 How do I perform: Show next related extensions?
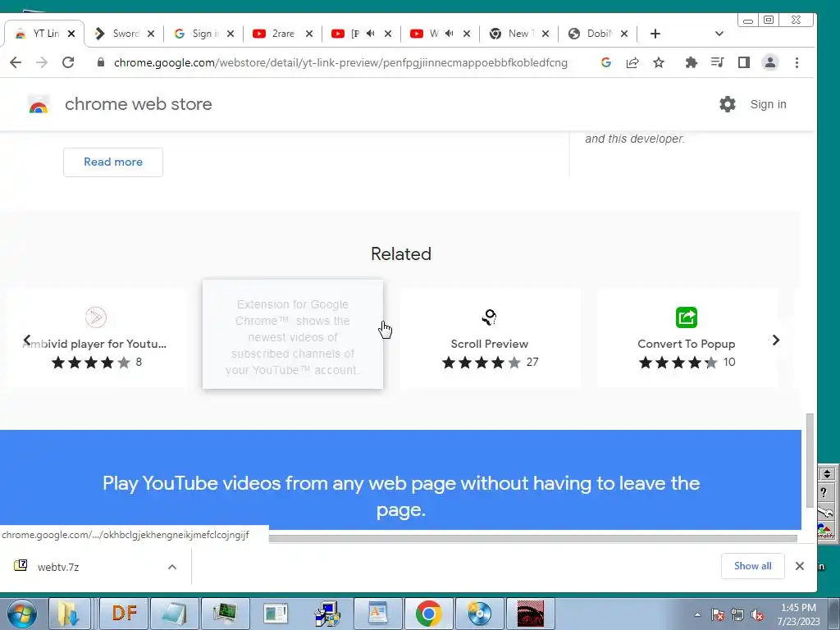(x=776, y=340)
